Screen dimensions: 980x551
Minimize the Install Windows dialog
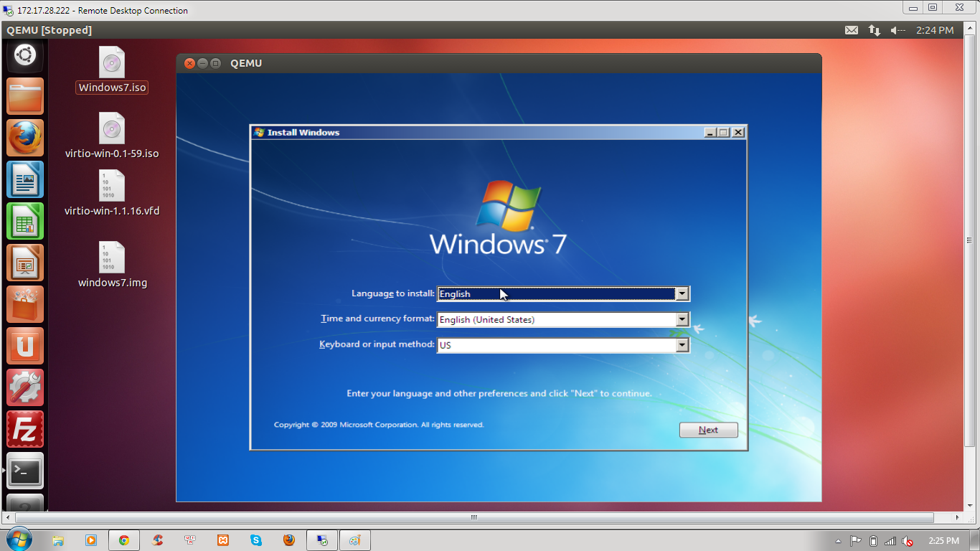(x=710, y=132)
